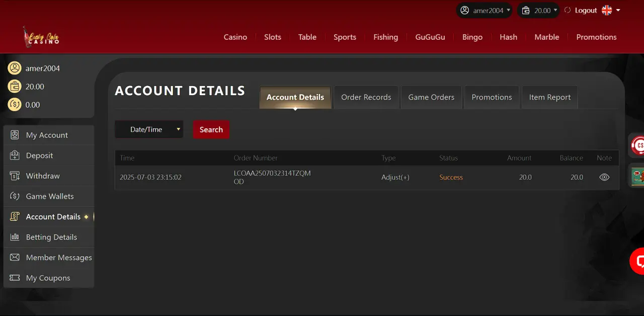This screenshot has height=316, width=644.
Task: Click the wallet icon beside 20.00 in sidebar
Action: click(x=15, y=87)
